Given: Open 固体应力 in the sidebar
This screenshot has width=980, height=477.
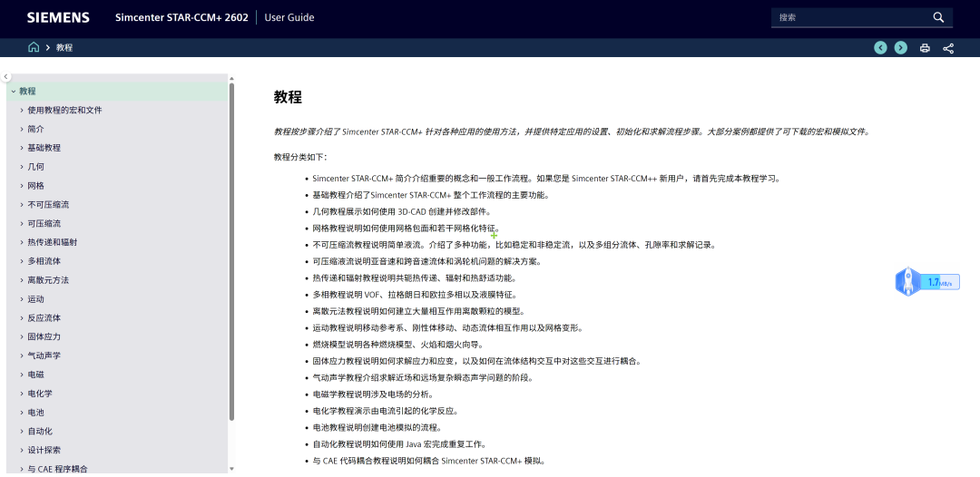Looking at the screenshot, I should [44, 336].
